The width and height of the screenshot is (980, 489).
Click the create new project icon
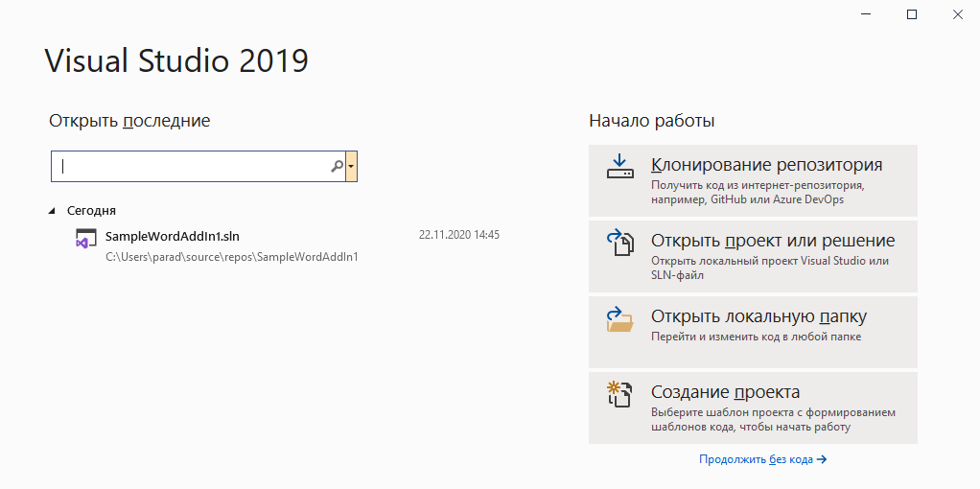620,394
